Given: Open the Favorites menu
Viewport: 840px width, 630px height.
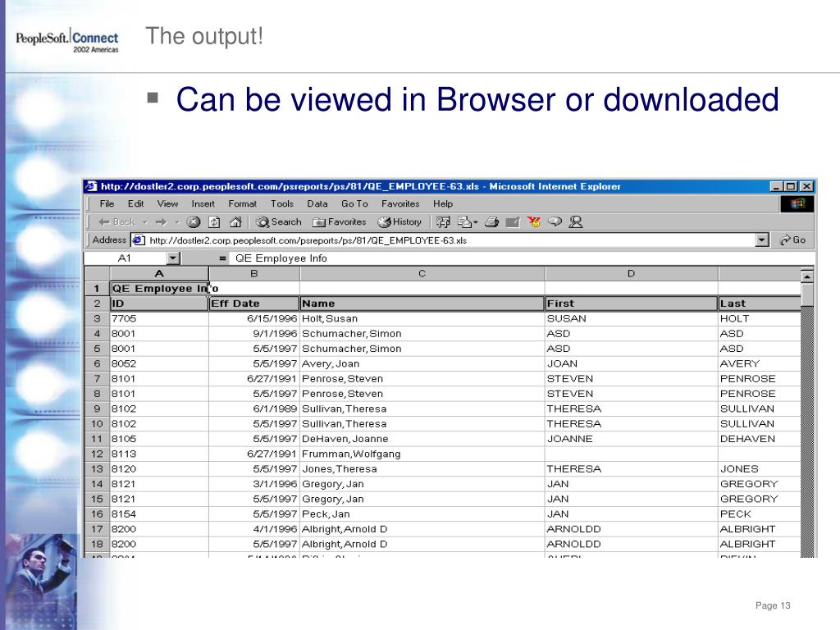Looking at the screenshot, I should coord(400,203).
